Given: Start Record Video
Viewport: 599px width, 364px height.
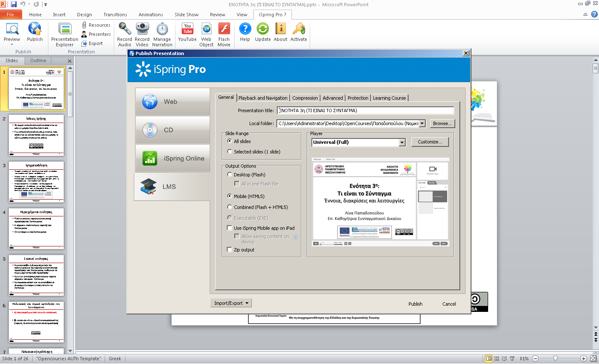Looking at the screenshot, I should (x=142, y=35).
